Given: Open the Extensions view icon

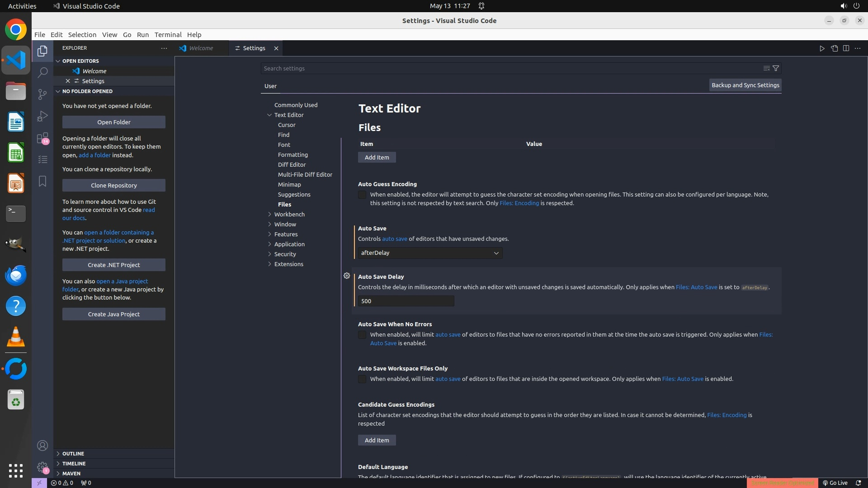Looking at the screenshot, I should pos(42,138).
